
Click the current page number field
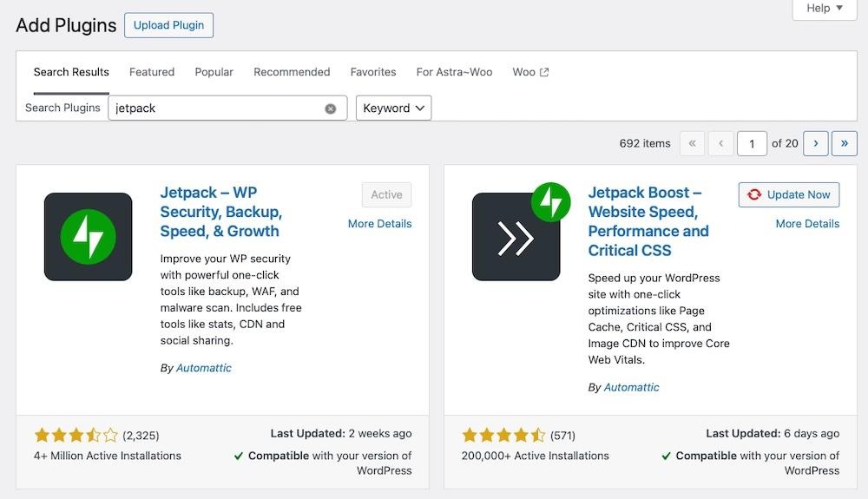(752, 144)
